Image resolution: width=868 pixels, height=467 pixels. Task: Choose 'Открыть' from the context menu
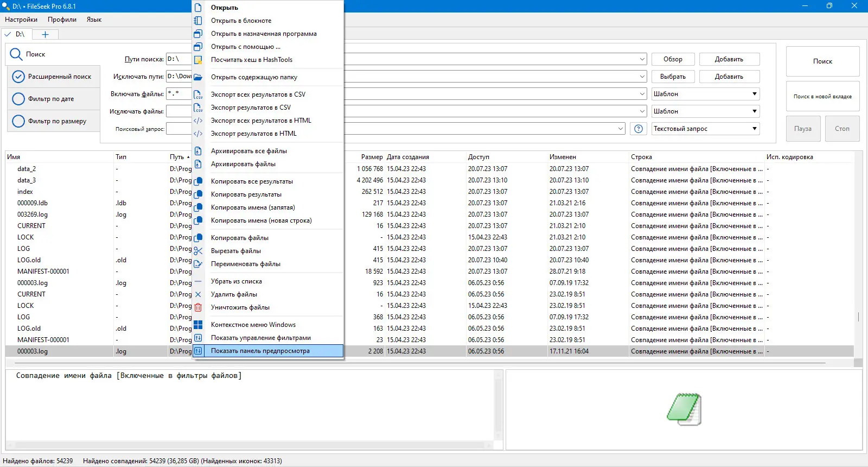pos(268,8)
